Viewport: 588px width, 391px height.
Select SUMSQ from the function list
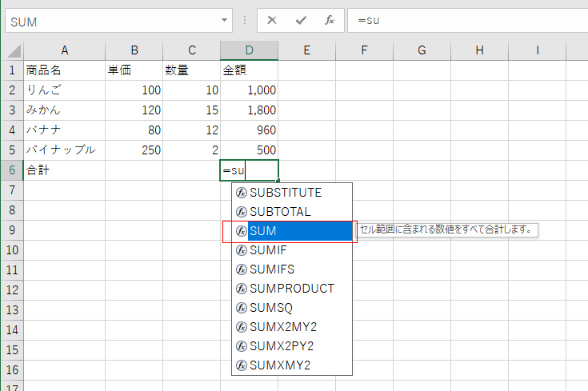coord(292,308)
